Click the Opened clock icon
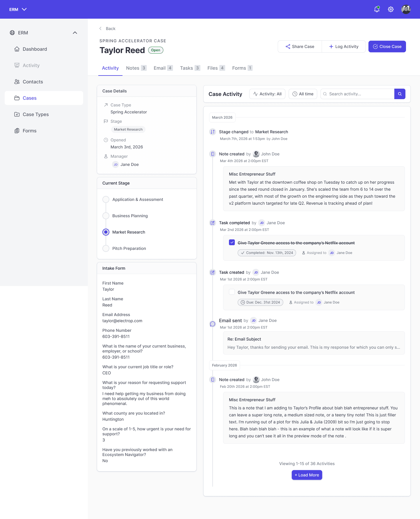420x519 pixels. click(106, 140)
